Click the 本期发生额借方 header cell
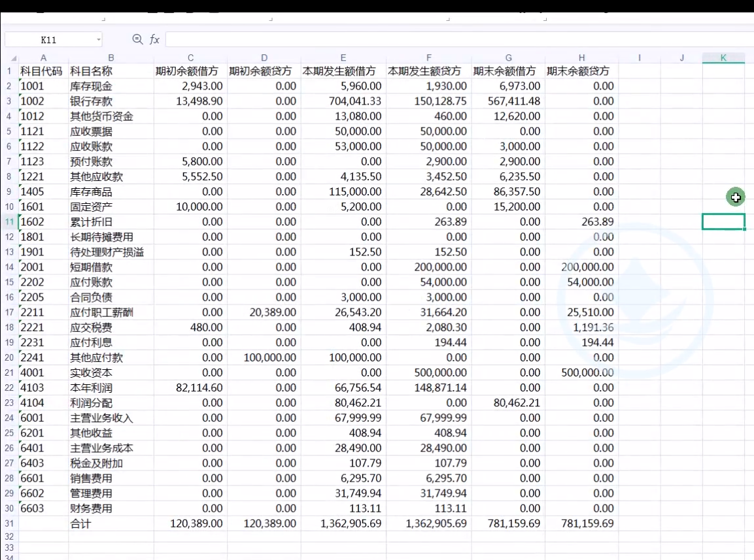Viewport: 754px width, 560px height. [339, 71]
